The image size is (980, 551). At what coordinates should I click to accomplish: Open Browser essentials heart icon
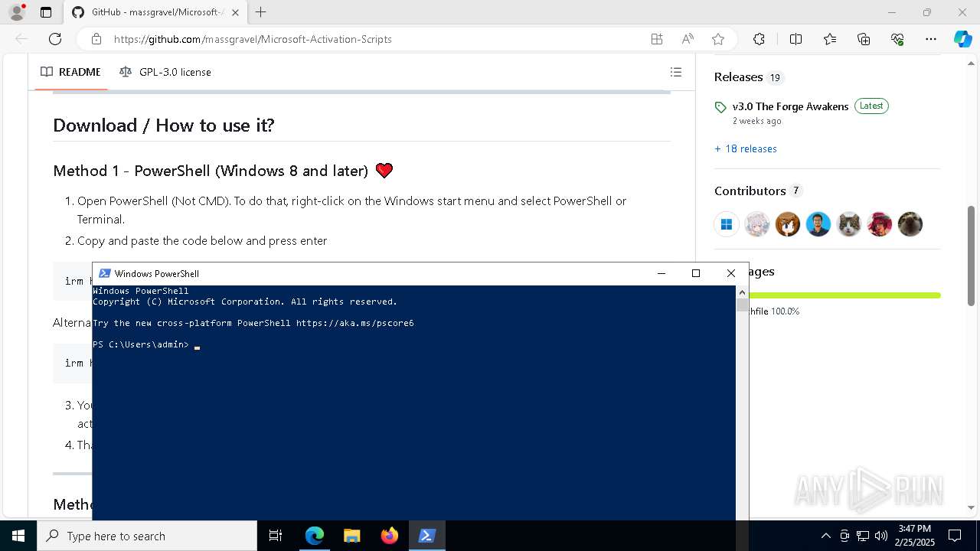pos(897,39)
